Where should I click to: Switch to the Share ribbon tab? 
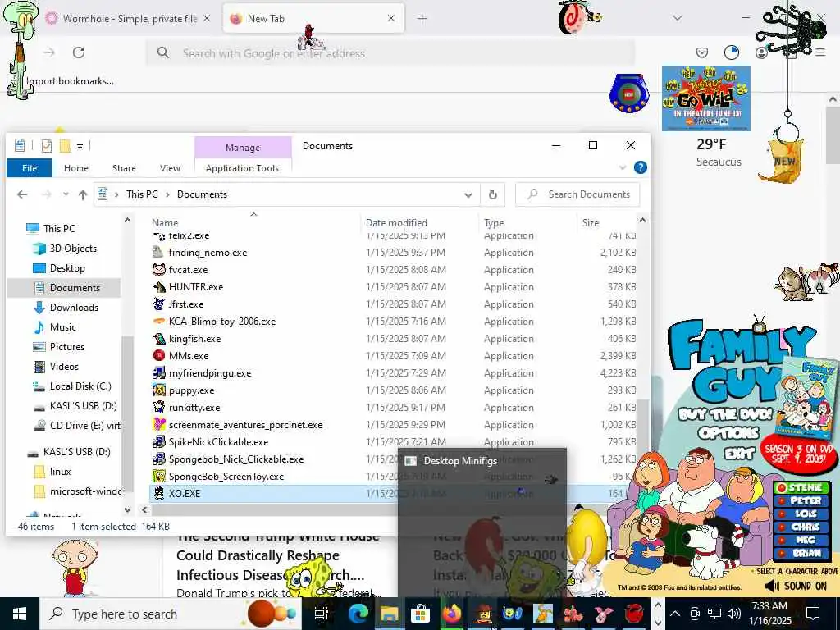pos(124,168)
